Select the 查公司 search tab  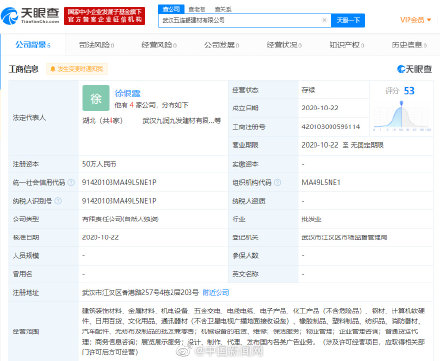tap(171, 9)
